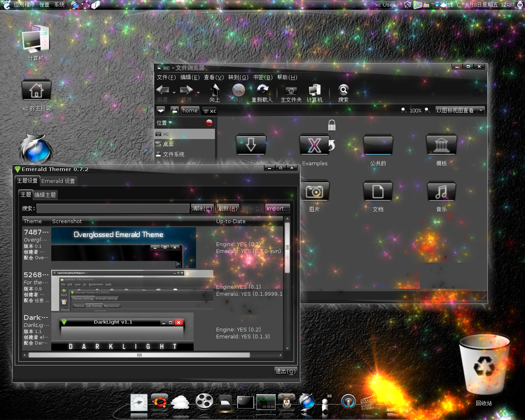525x420 pixels.
Task: Switch to the 编辑主题 tab
Action: 45,195
